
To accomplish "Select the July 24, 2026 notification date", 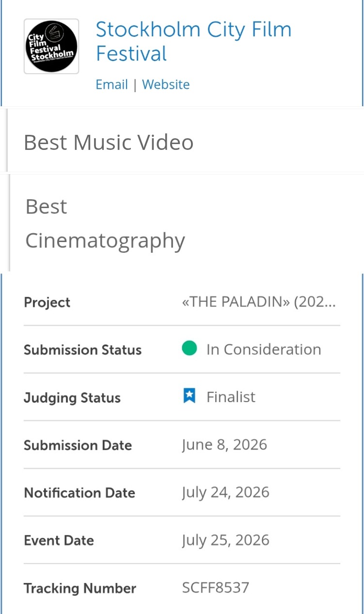I will pos(225,492).
